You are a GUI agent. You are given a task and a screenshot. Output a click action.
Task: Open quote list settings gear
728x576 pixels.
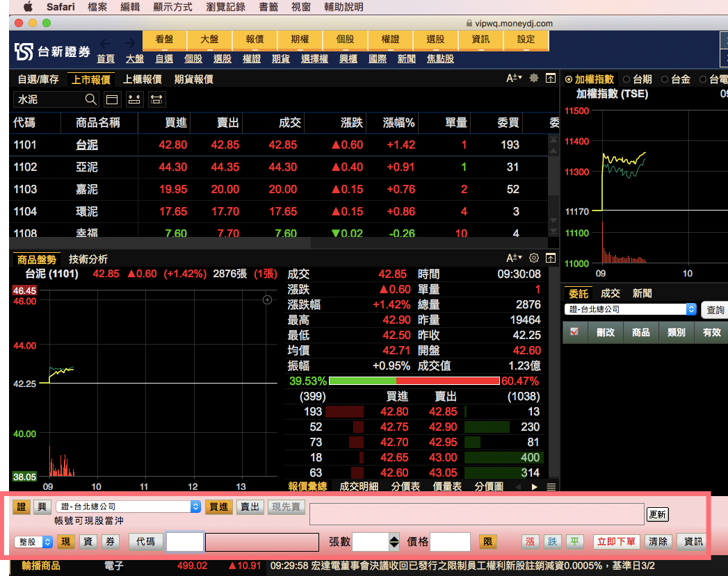tap(534, 78)
